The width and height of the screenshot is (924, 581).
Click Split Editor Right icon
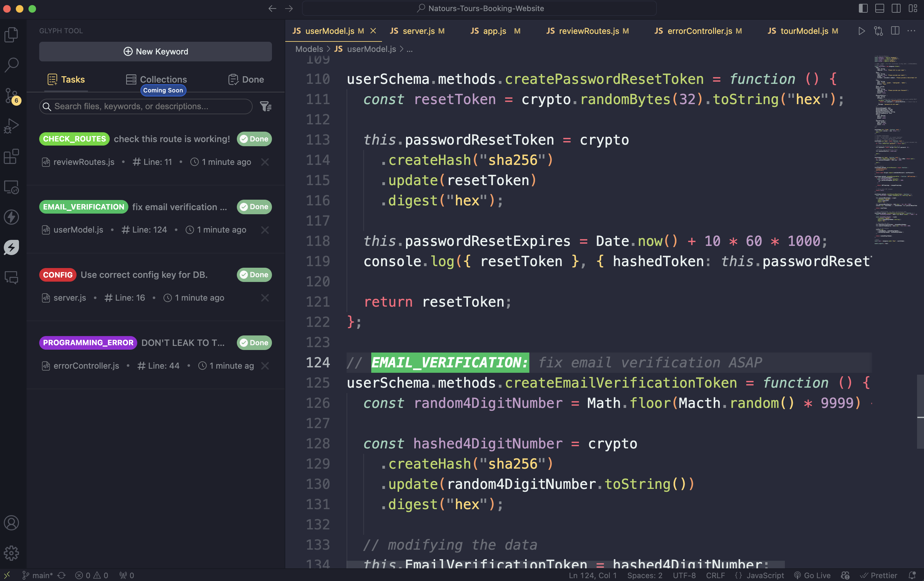pos(895,31)
